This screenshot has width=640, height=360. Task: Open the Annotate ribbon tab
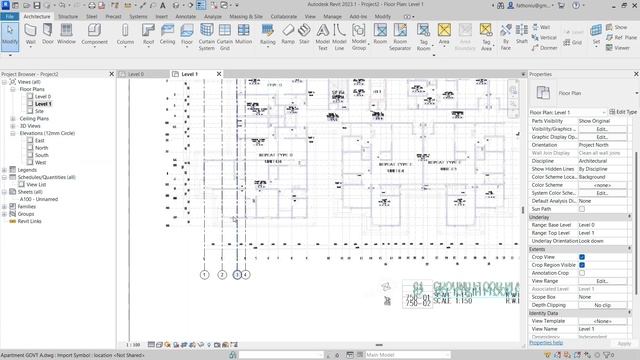pyautogui.click(x=186, y=16)
